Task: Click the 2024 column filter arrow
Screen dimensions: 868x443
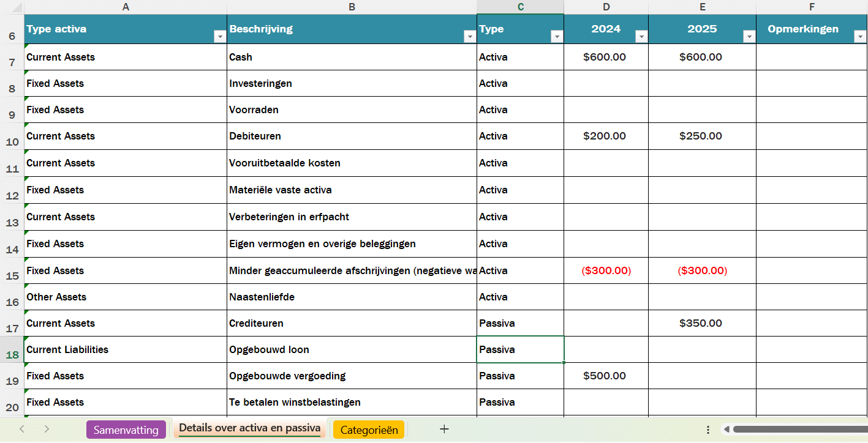Action: 641,37
